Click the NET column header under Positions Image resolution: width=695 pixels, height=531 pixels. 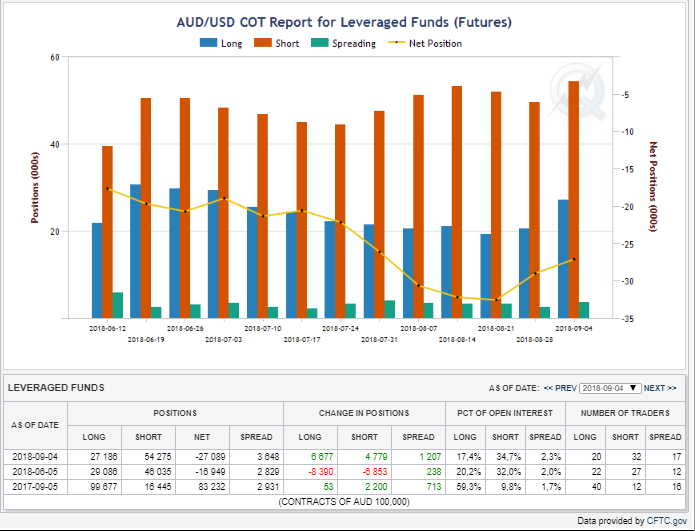click(202, 437)
